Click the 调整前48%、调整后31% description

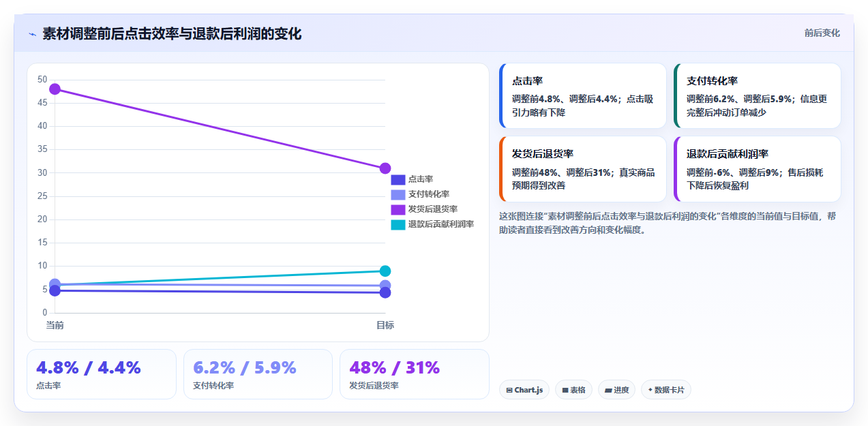click(583, 179)
